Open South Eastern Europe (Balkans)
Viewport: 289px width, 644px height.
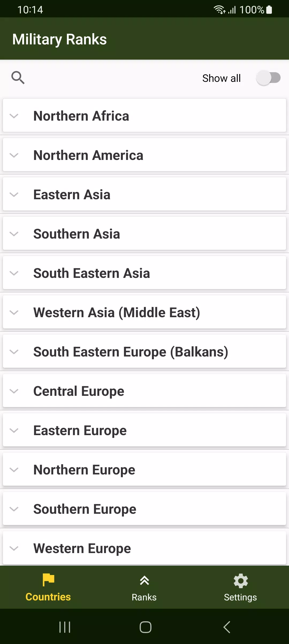[144, 351]
